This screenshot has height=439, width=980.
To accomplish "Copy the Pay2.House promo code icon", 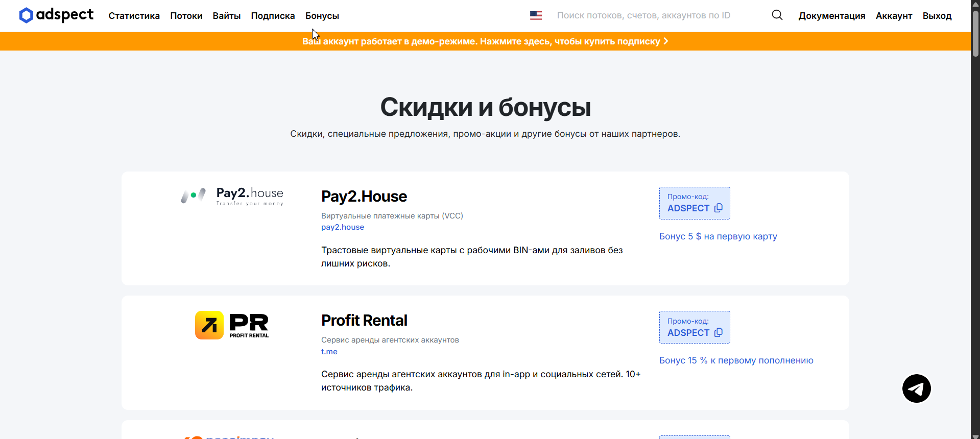I will pyautogui.click(x=719, y=208).
